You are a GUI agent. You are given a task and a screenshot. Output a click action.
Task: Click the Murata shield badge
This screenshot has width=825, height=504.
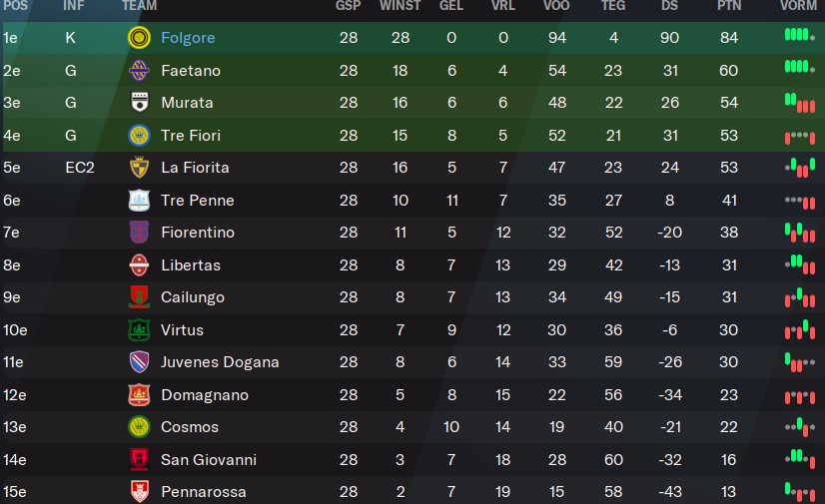tap(139, 103)
